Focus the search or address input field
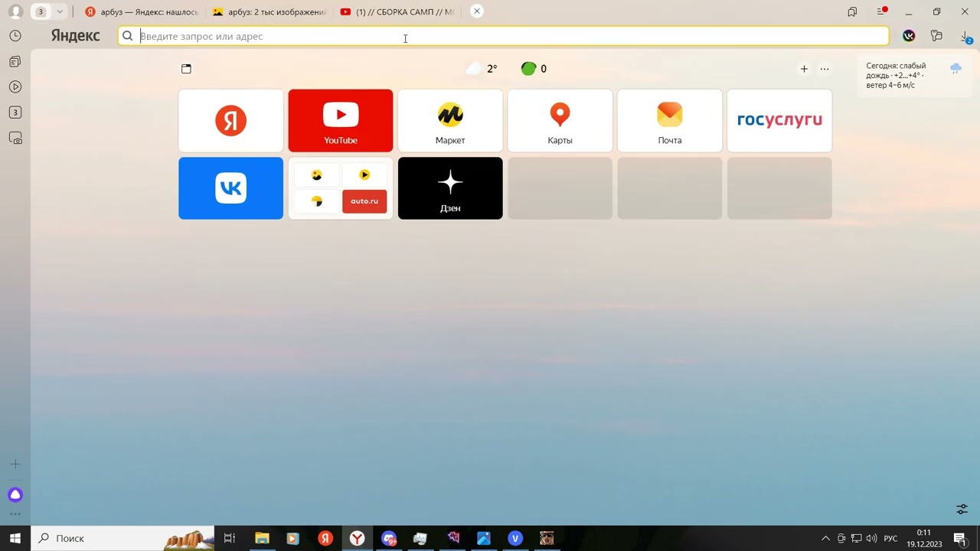 [x=504, y=36]
